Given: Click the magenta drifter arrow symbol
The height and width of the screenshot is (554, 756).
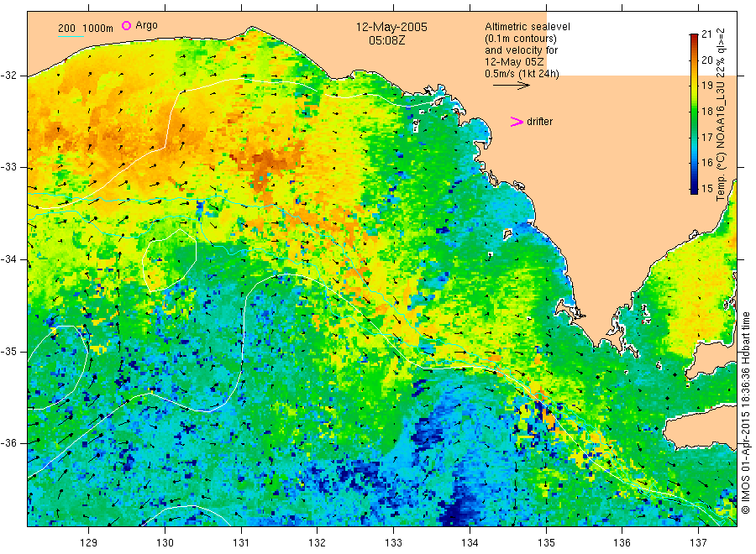Looking at the screenshot, I should 517,122.
